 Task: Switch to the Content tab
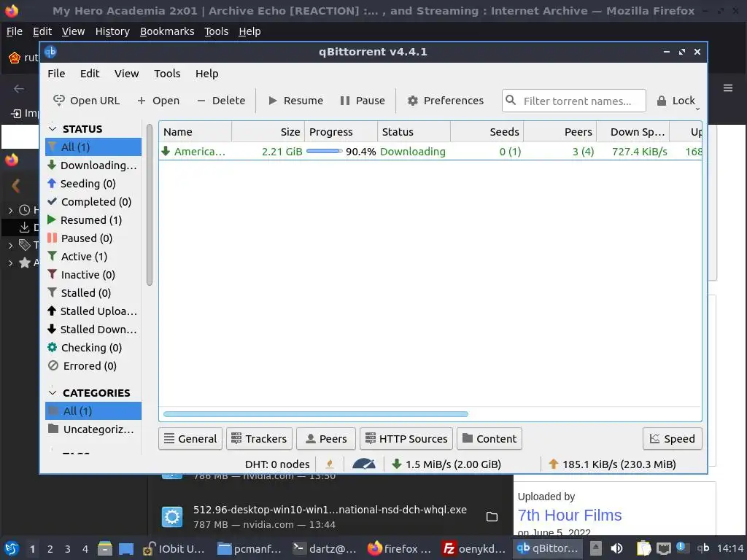pyautogui.click(x=489, y=438)
